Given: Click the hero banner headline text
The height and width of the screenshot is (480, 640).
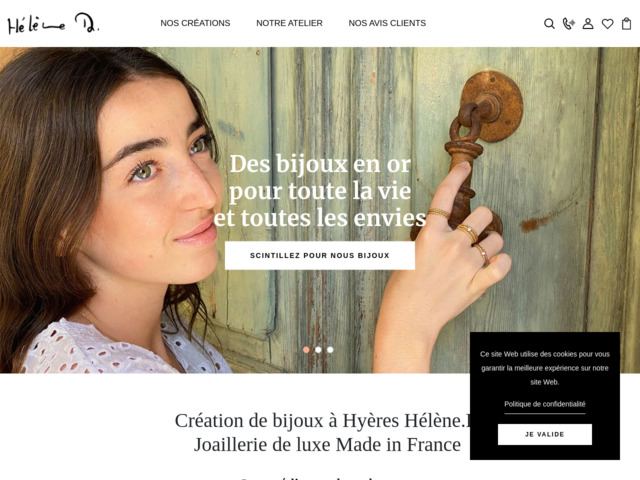Looking at the screenshot, I should tap(320, 191).
